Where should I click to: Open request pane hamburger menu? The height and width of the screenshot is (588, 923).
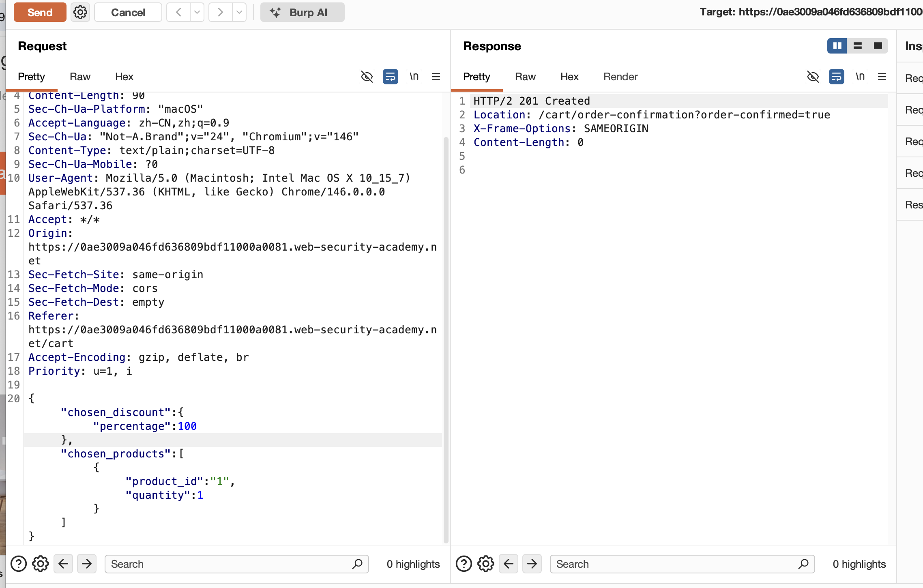tap(436, 77)
